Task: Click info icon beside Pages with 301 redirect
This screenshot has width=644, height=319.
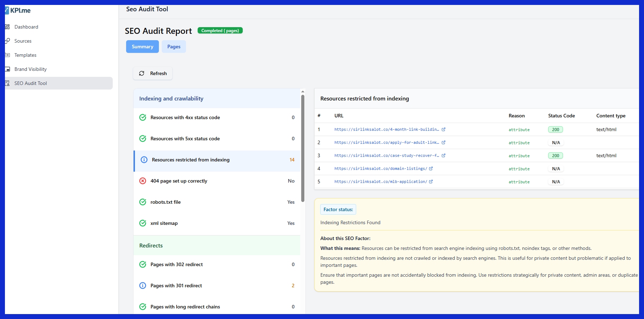Action: pos(143,286)
